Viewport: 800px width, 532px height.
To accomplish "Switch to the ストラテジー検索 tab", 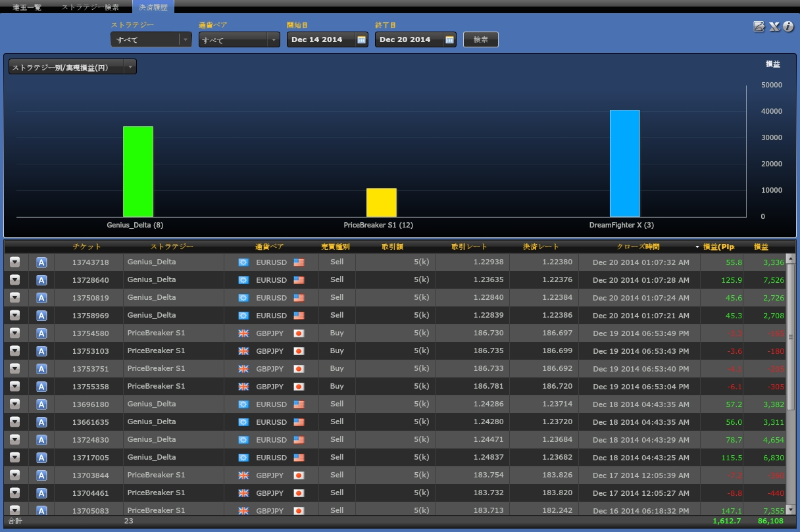I will click(x=91, y=7).
